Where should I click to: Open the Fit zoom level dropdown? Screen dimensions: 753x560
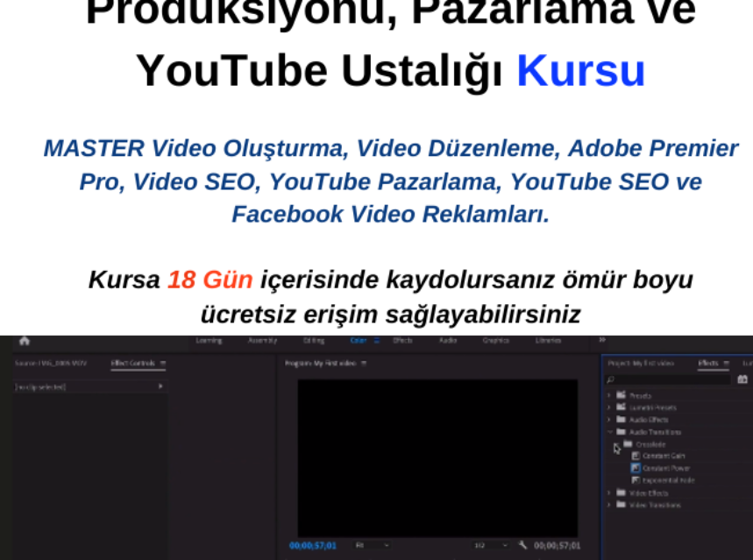373,545
